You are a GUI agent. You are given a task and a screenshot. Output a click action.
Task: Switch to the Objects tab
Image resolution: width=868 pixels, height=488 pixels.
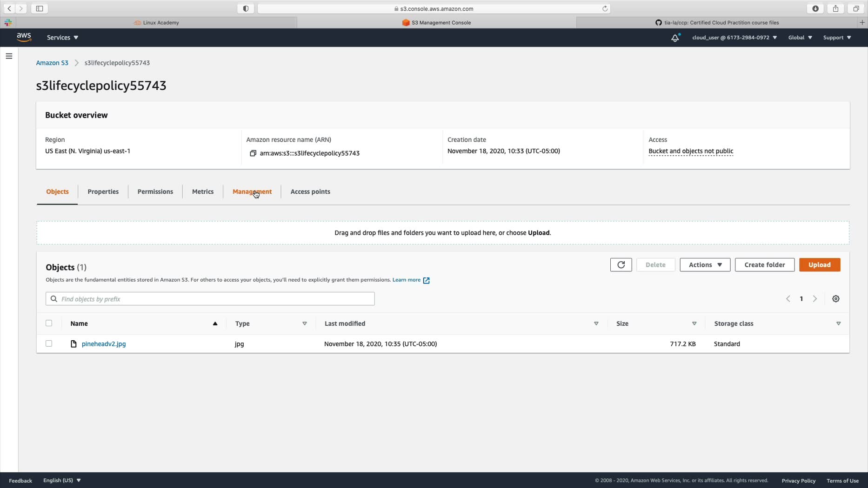pyautogui.click(x=57, y=191)
